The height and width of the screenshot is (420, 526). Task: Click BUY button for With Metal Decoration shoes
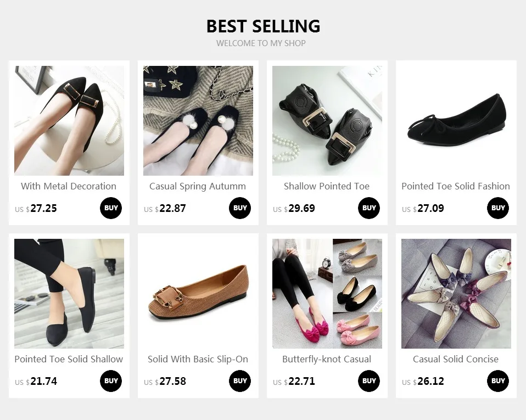tap(111, 208)
